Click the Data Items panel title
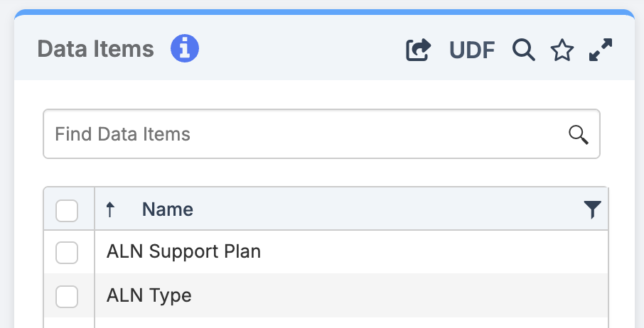 pos(95,49)
